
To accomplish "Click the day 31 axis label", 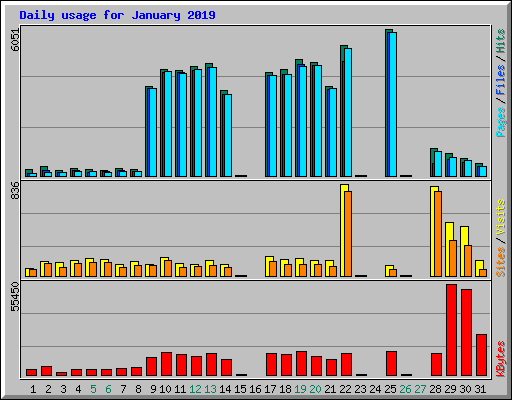I will click(x=480, y=389).
